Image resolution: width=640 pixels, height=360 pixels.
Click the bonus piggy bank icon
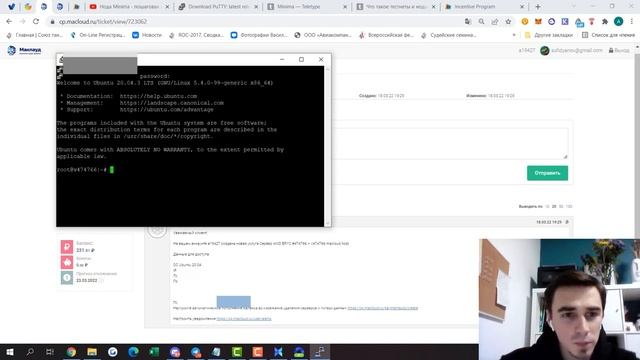67,262
